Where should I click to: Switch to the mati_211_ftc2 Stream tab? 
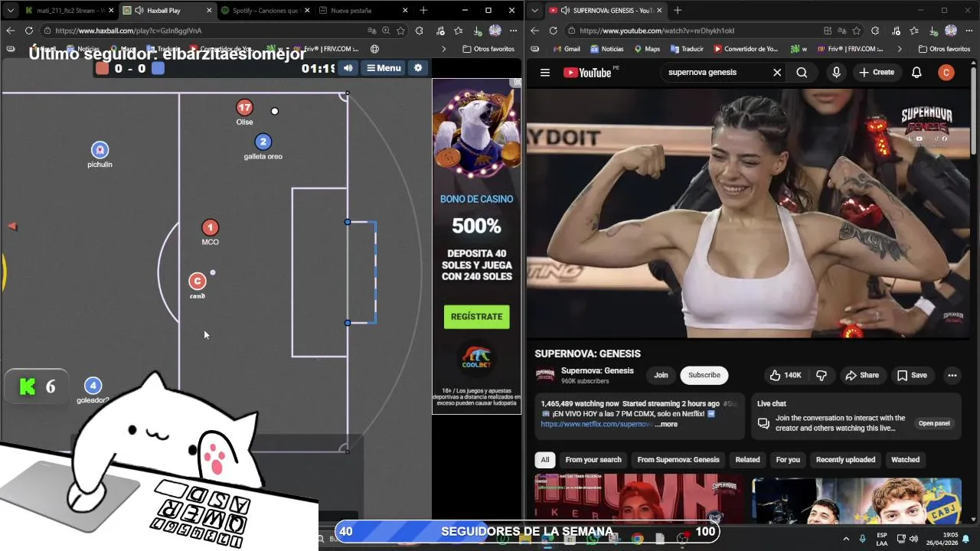(67, 11)
